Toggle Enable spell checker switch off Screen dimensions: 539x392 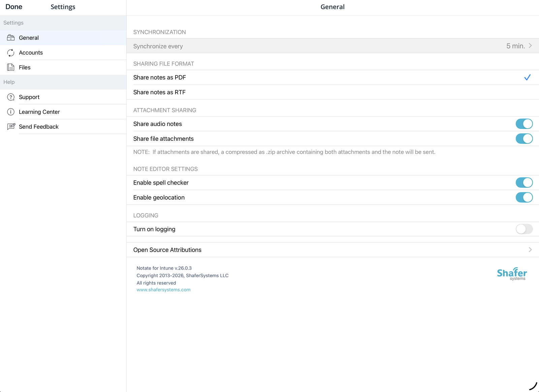click(524, 183)
